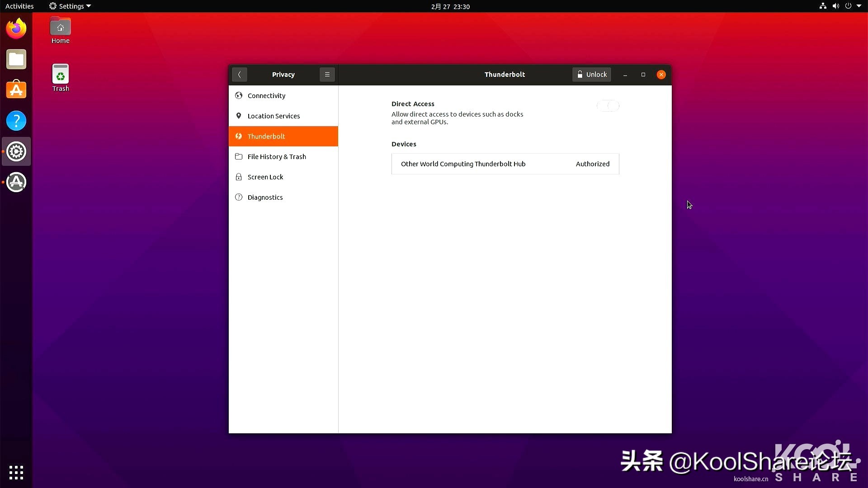Toggle the Direct Access switch

click(x=608, y=105)
